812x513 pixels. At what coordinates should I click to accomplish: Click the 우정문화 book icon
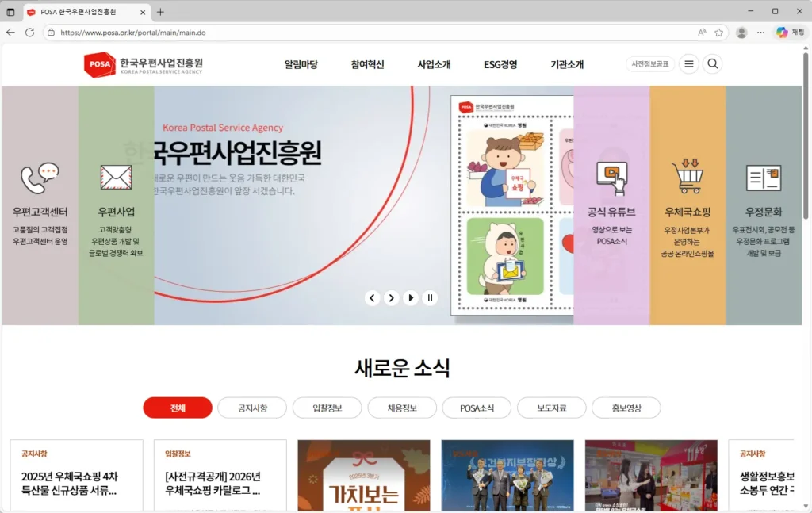(x=764, y=176)
